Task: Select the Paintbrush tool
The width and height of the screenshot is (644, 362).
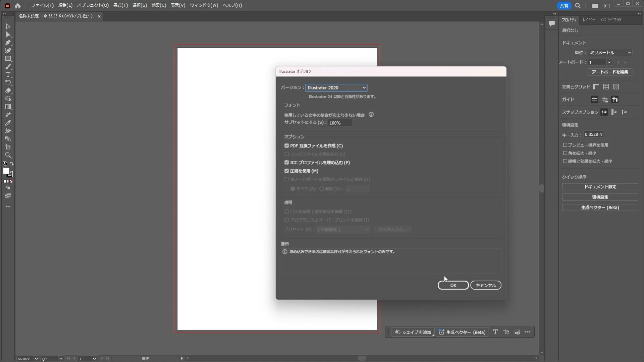Action: pos(8,67)
